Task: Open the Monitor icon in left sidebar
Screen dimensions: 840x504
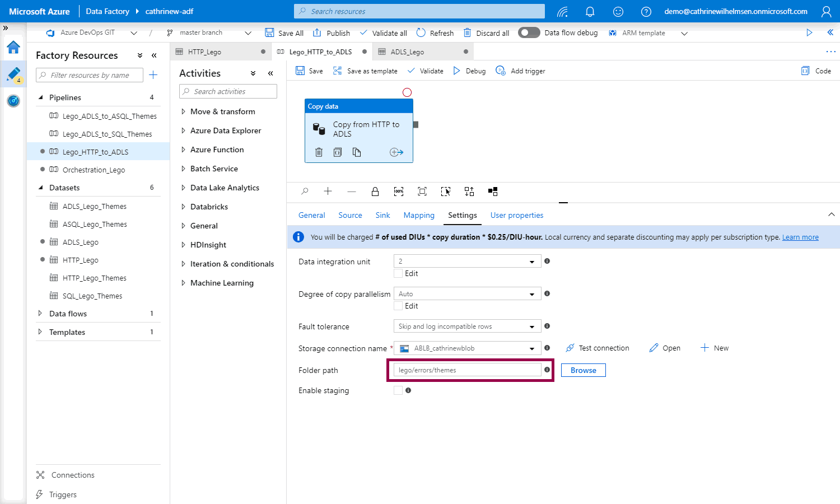Action: (13, 101)
